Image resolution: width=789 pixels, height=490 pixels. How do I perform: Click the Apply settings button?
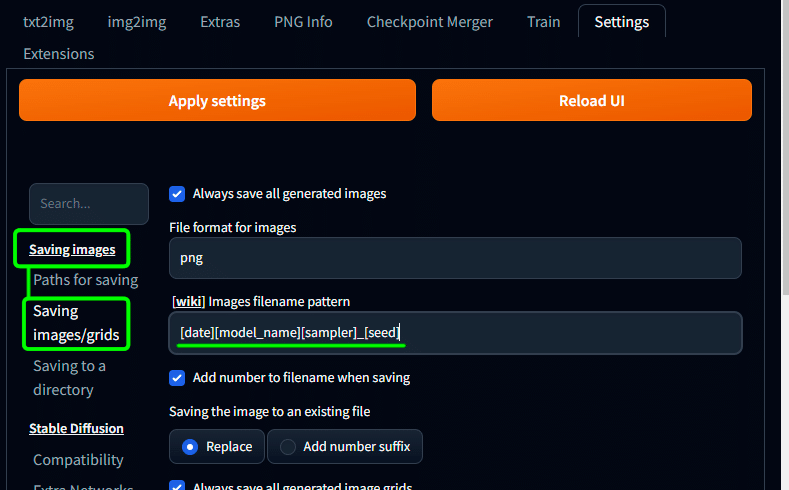(x=217, y=101)
